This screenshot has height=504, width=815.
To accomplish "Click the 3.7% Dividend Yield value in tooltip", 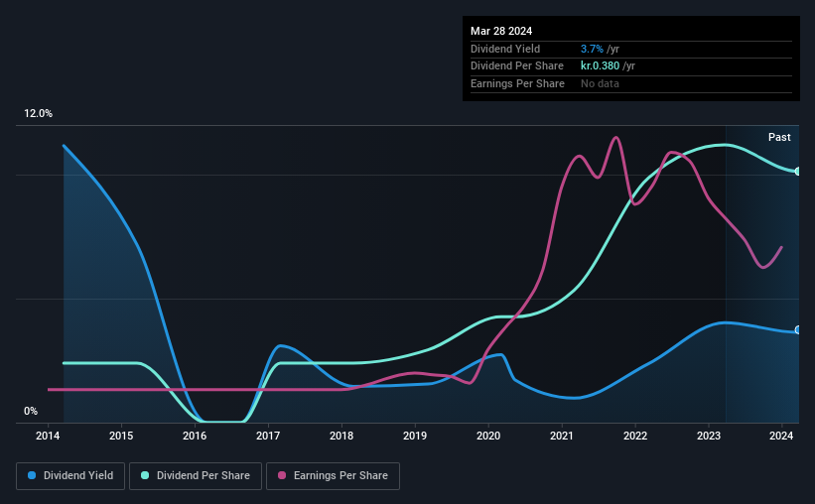I will point(592,49).
